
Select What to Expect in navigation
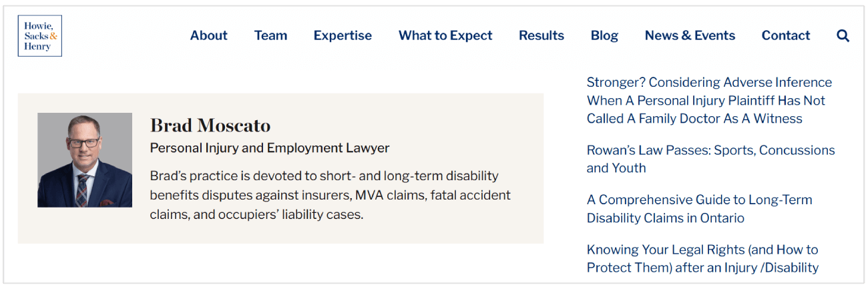(x=445, y=36)
